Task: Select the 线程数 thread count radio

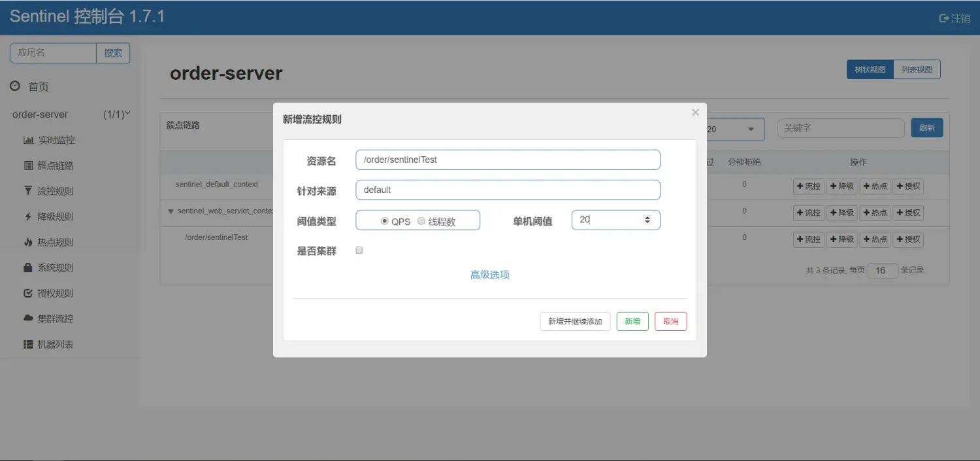Action: point(421,221)
